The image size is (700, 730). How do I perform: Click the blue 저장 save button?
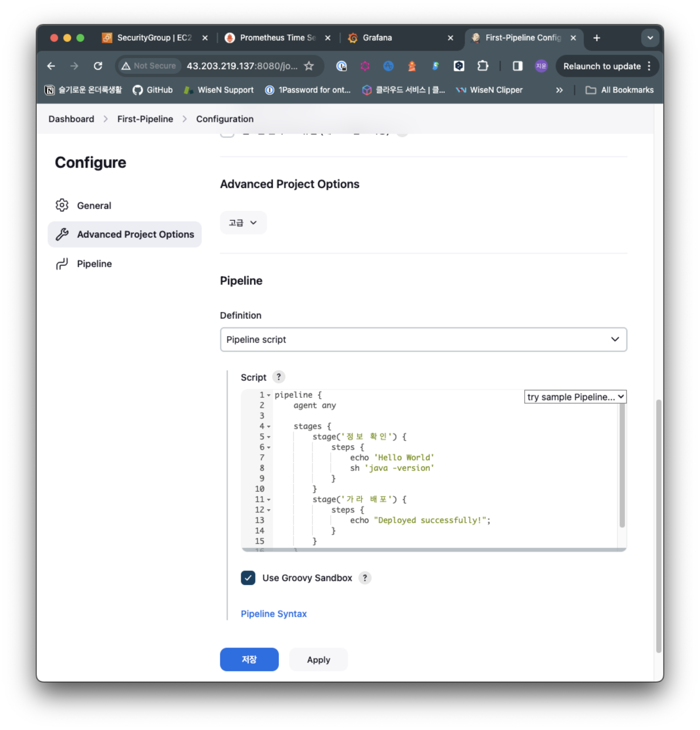coord(249,659)
